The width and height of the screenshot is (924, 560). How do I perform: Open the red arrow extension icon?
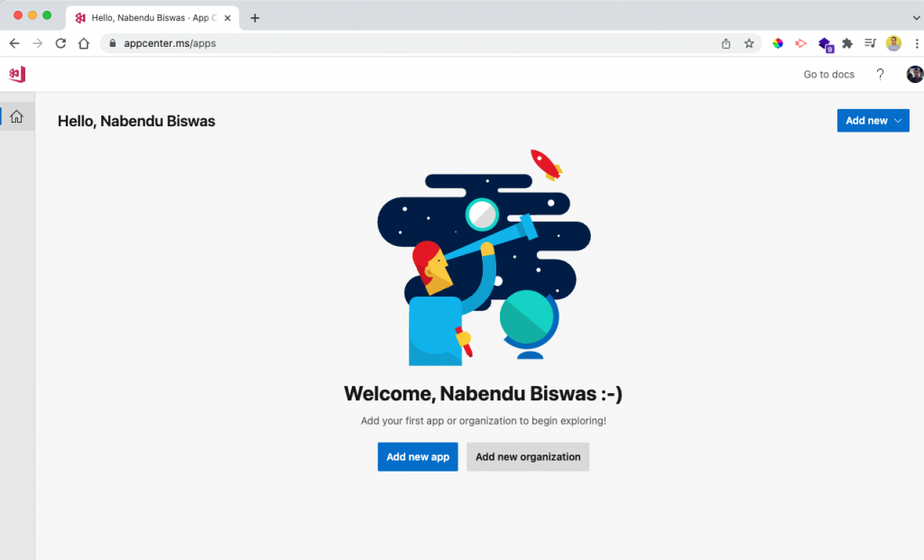coord(801,43)
